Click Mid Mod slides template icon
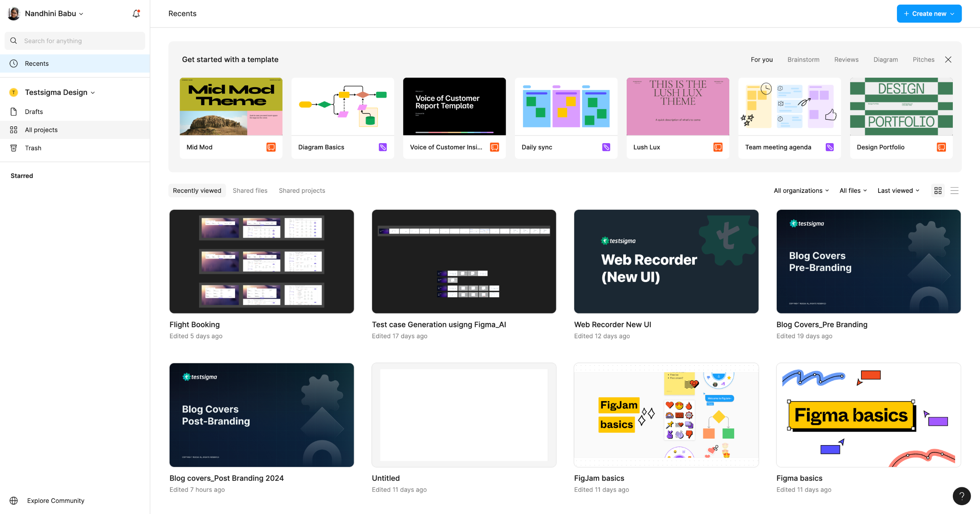Image resolution: width=980 pixels, height=514 pixels. (x=271, y=147)
